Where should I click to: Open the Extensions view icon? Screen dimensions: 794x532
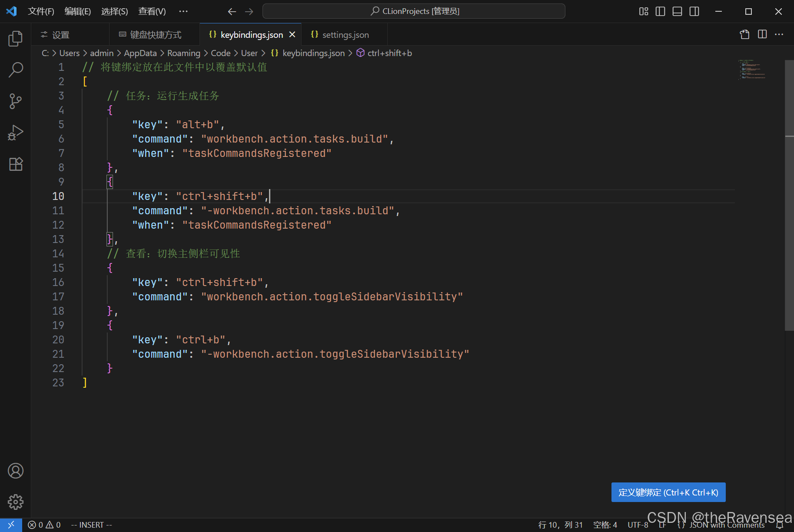(x=16, y=164)
